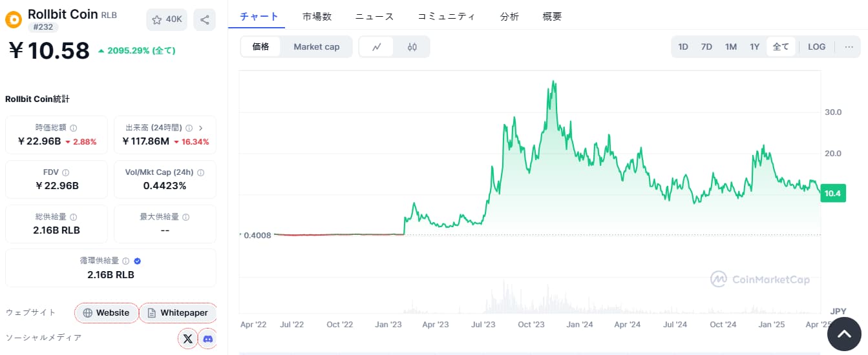Set chart range to 全て
This screenshot has width=868, height=355.
pyautogui.click(x=781, y=46)
